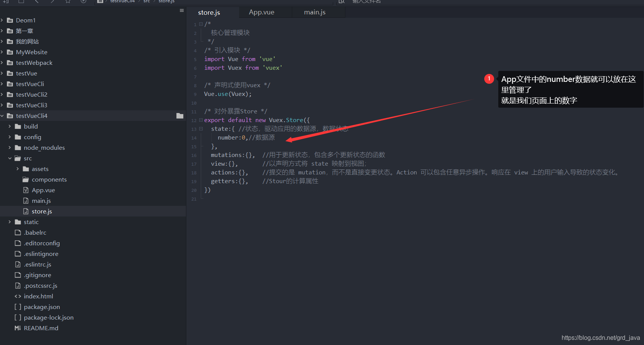Click the 'Vue.use(Vuex);' code line

[x=228, y=94]
